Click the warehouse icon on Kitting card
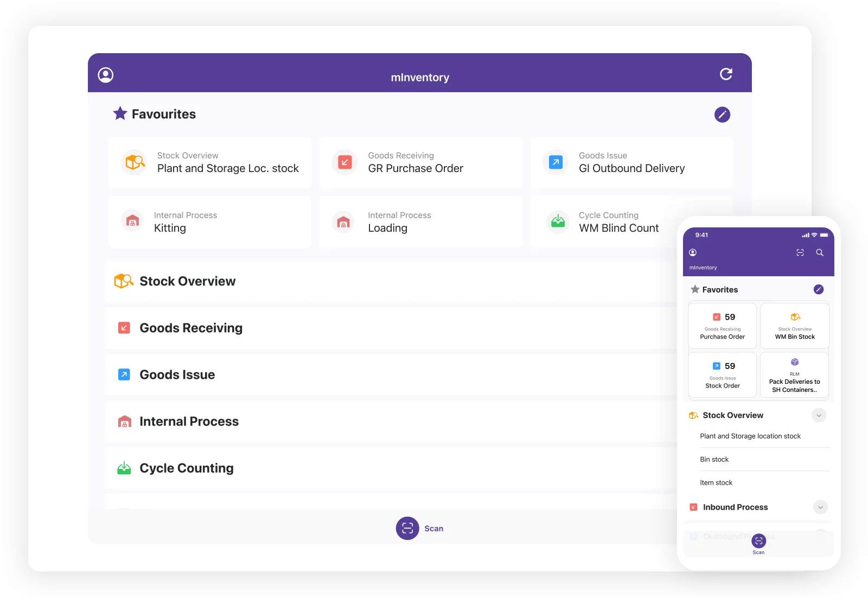Screen dimensions: 868x597 (x=132, y=221)
